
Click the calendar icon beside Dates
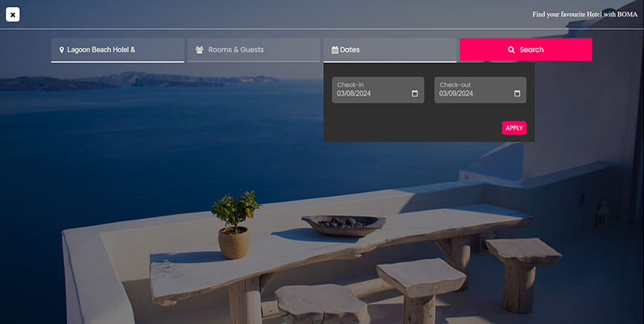tap(335, 50)
